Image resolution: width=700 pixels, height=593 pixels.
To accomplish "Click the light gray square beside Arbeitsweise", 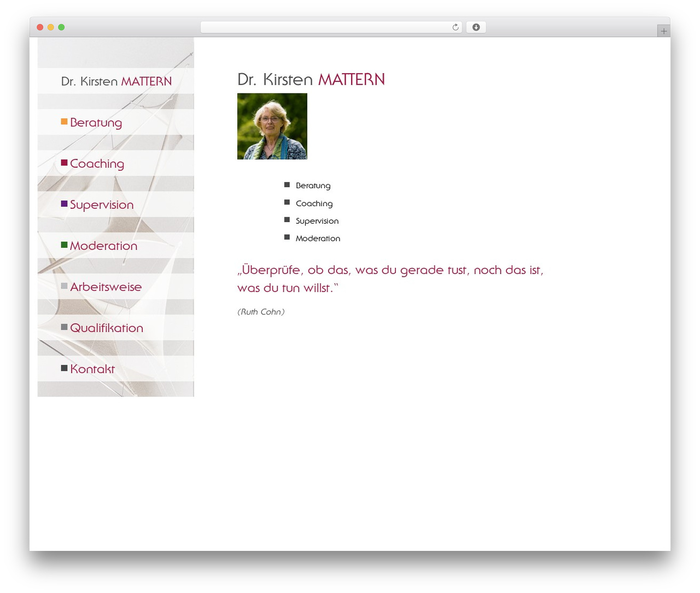I will coord(64,286).
